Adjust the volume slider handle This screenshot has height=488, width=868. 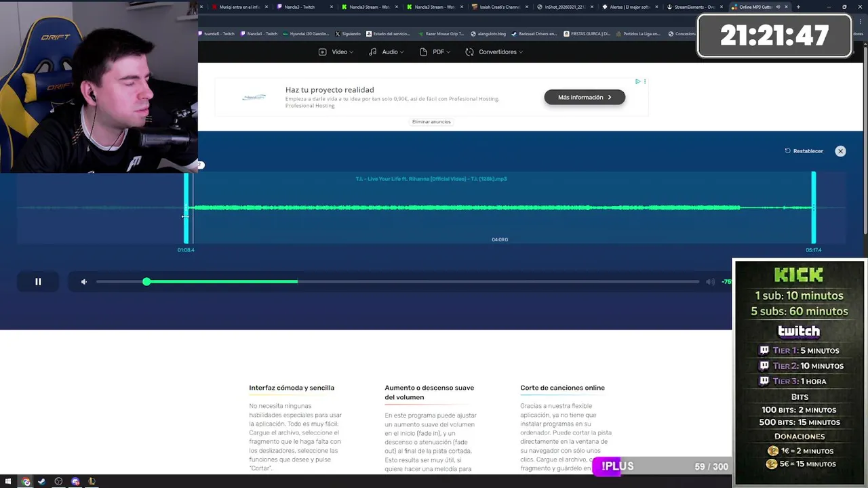(x=146, y=281)
